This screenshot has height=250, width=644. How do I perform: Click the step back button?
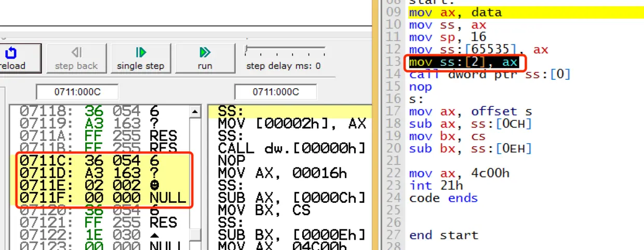76,58
